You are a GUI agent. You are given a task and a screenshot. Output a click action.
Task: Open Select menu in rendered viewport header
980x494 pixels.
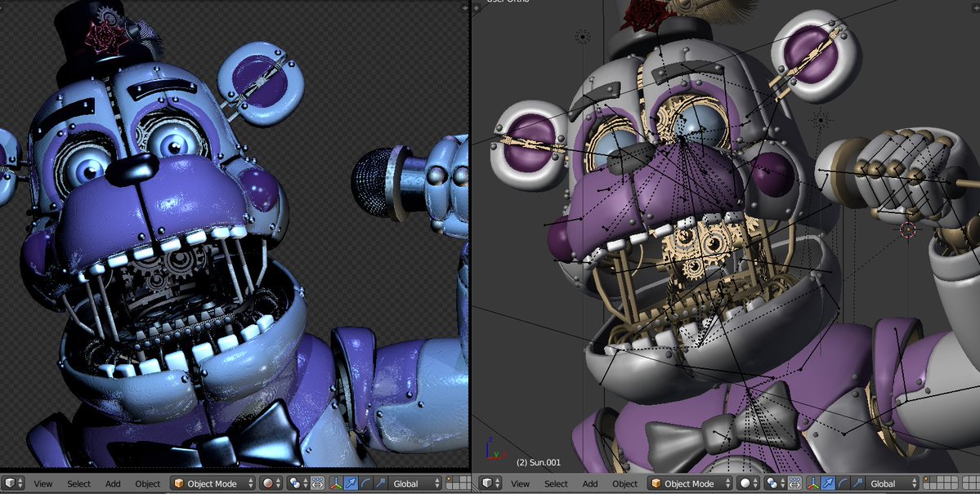78,483
